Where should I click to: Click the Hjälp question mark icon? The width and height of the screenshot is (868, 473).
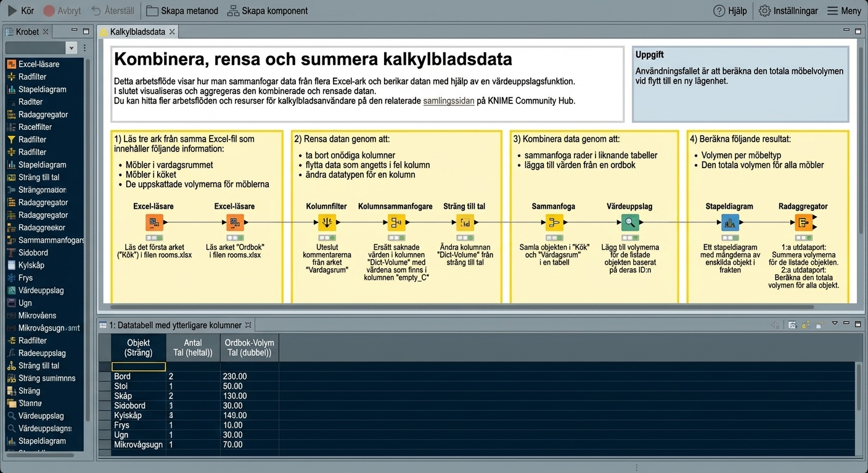[x=719, y=10]
